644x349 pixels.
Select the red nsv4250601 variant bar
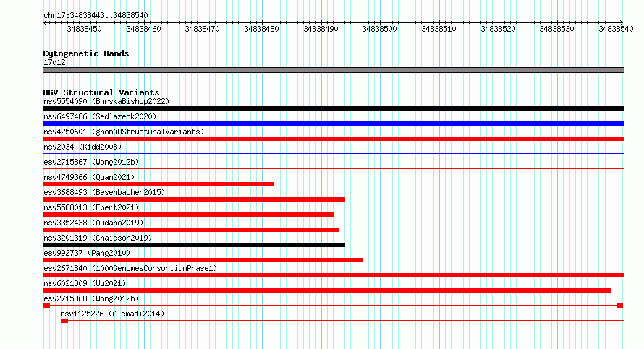tap(333, 139)
